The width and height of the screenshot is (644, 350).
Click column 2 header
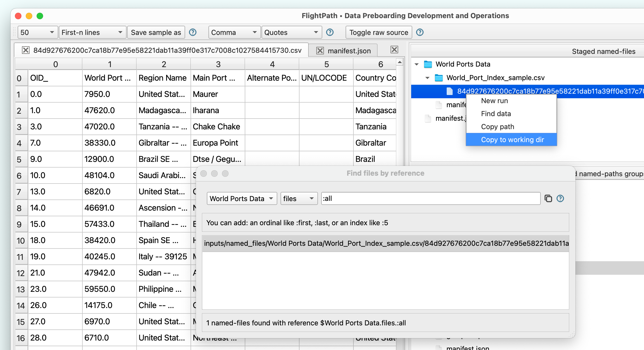tap(164, 64)
